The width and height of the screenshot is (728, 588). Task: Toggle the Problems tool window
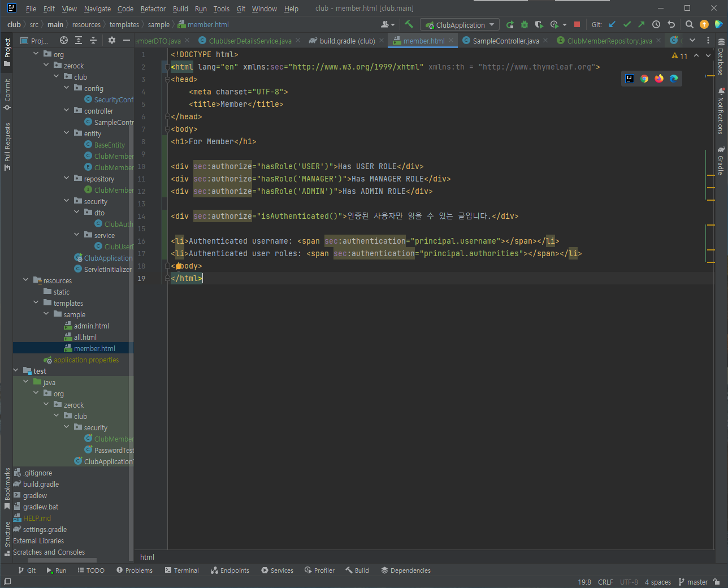tap(135, 570)
